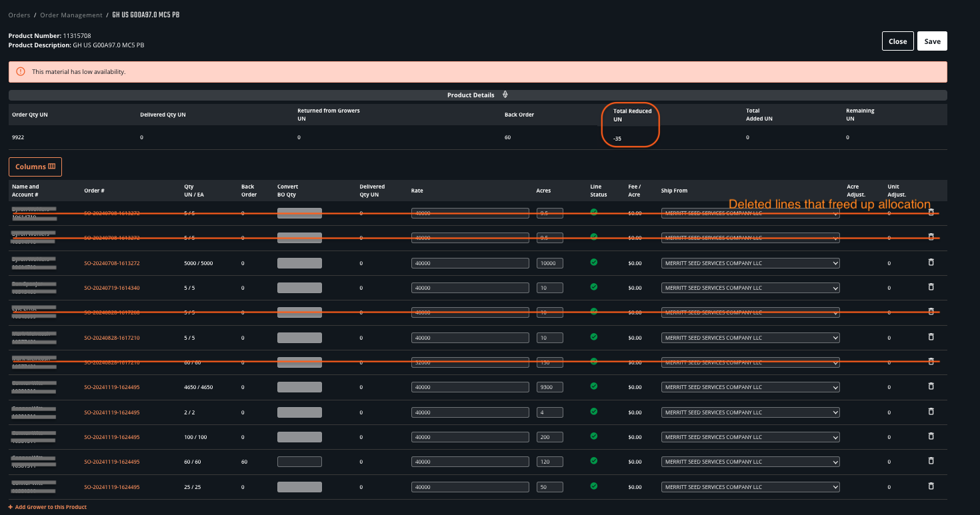The width and height of the screenshot is (980, 515).
Task: Delete the 2 / 2 order line
Action: (931, 411)
